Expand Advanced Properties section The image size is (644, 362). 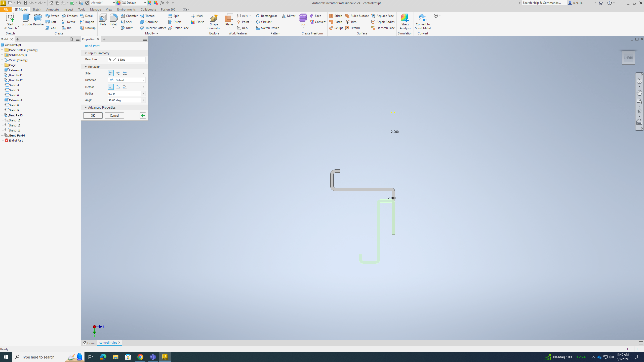pyautogui.click(x=86, y=107)
